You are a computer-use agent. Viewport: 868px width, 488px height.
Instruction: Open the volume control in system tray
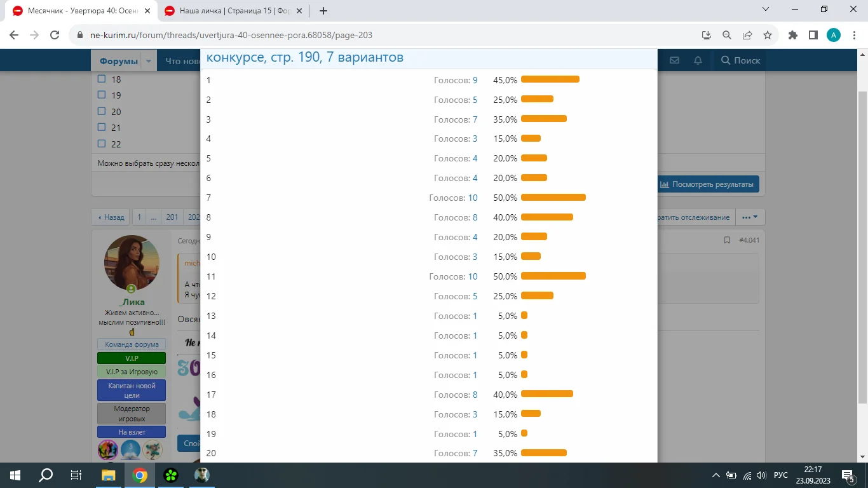(761, 475)
